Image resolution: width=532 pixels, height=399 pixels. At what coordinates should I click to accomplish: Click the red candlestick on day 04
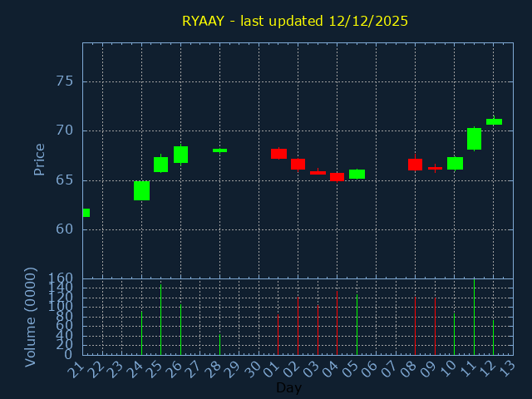click(x=337, y=176)
